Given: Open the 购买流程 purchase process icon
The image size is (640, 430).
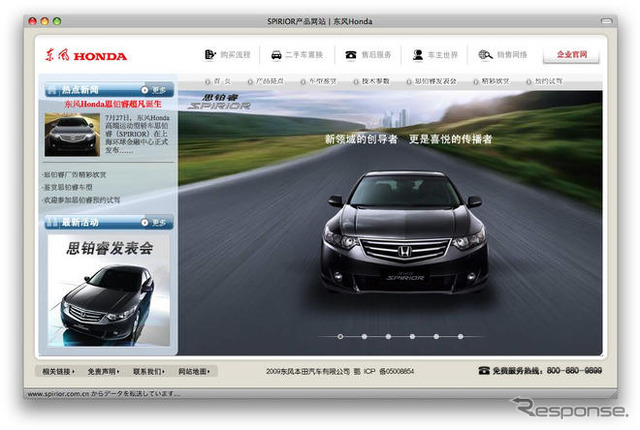Looking at the screenshot, I should coord(210,54).
